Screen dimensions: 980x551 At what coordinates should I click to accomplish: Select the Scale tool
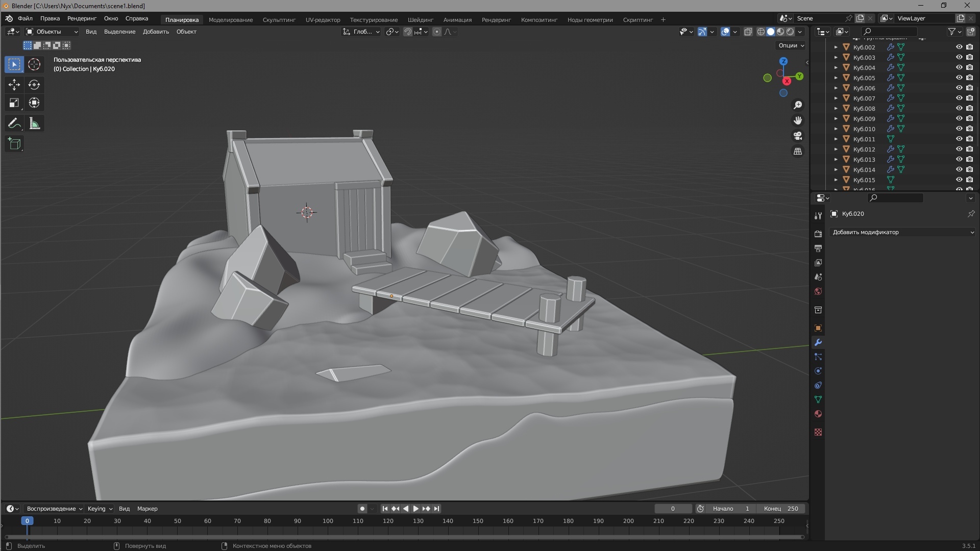[14, 103]
